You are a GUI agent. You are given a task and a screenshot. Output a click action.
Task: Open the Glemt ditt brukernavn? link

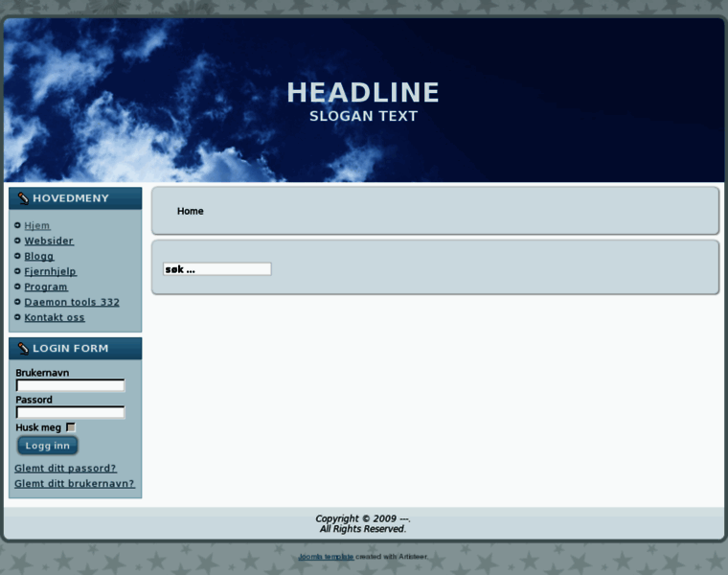click(75, 484)
